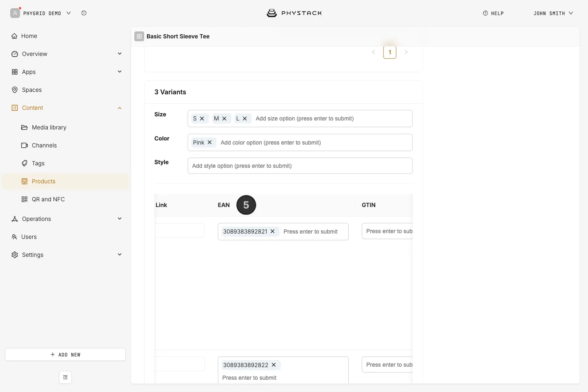The image size is (588, 392).
Task: Click the EAN column header
Action: click(x=224, y=205)
